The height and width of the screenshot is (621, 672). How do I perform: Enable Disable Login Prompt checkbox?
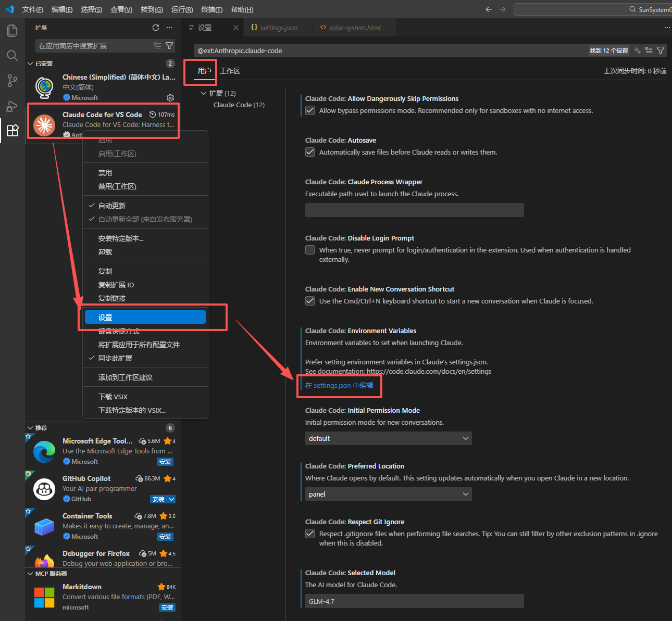(310, 250)
